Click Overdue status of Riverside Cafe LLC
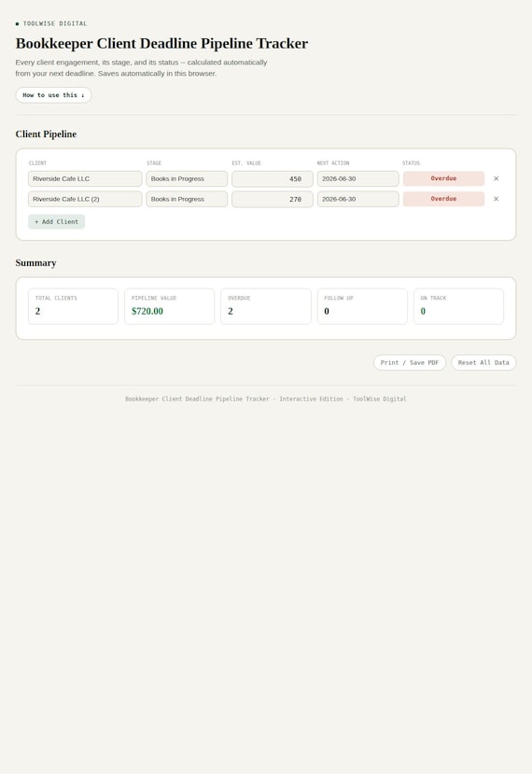This screenshot has width=532, height=774. point(443,178)
